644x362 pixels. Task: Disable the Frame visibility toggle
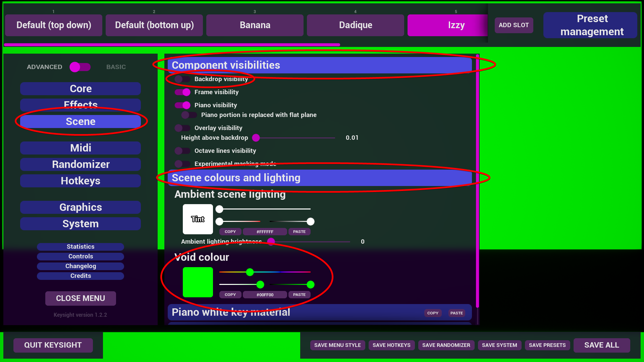[x=182, y=92]
